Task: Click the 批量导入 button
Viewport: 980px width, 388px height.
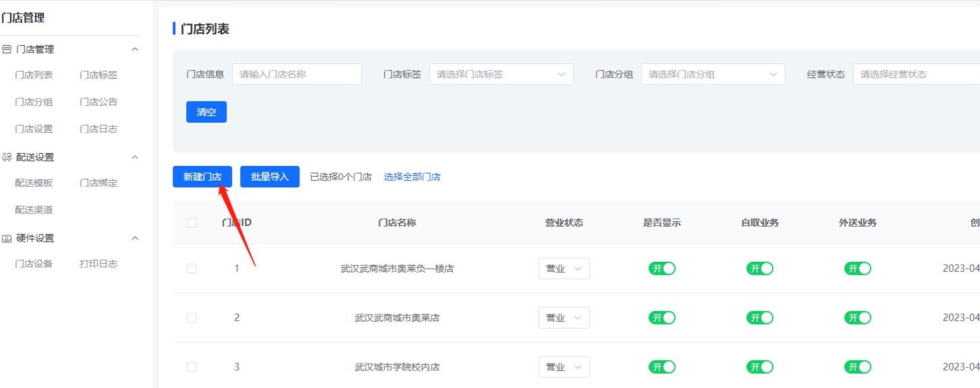Action: [270, 177]
